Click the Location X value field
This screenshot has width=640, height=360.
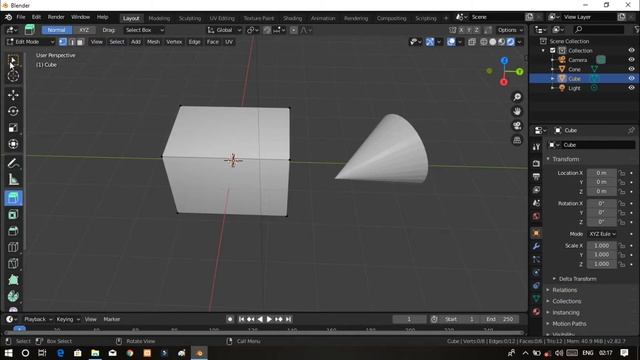(602, 173)
